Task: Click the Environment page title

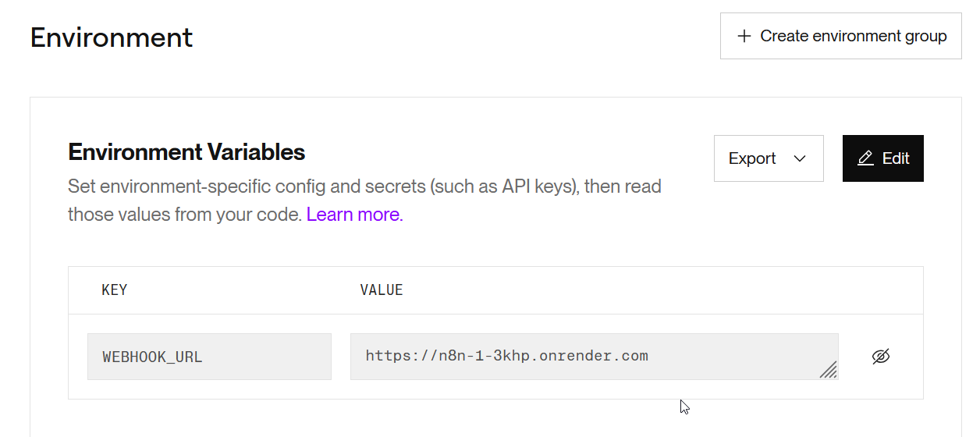Action: pyautogui.click(x=112, y=37)
